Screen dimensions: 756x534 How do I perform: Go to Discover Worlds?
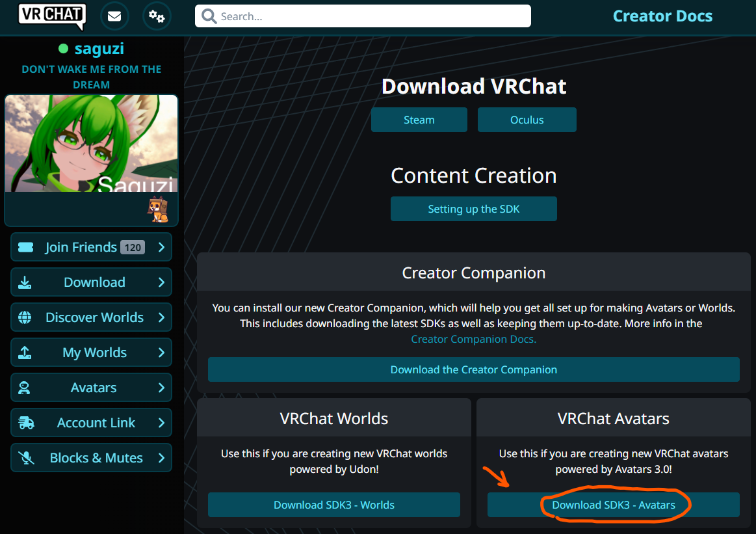(x=91, y=317)
